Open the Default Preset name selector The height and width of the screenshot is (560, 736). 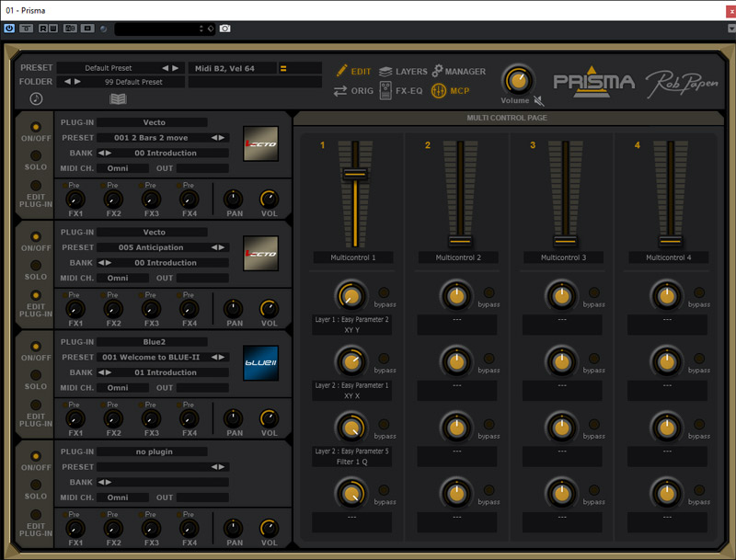tap(109, 68)
